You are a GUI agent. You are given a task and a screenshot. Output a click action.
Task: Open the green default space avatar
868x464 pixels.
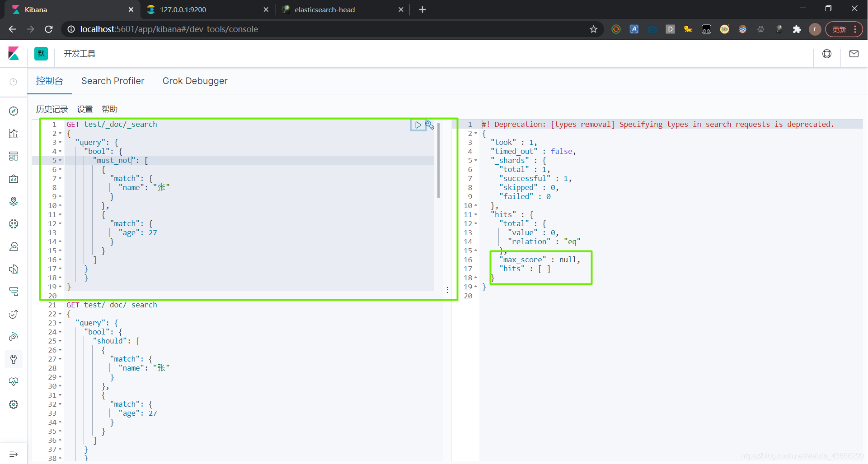coord(41,54)
